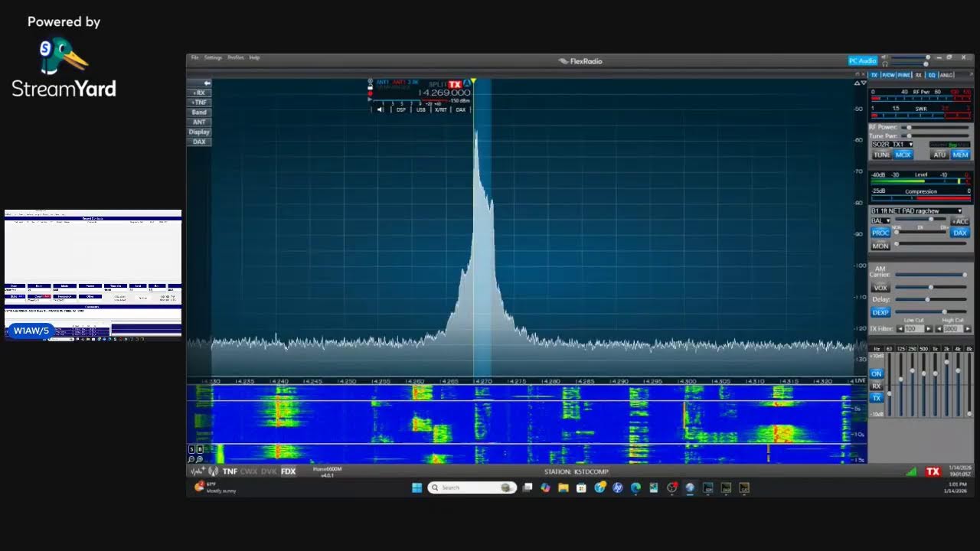Click the headphones icon in title bar
This screenshot has width=980, height=551.
click(884, 64)
